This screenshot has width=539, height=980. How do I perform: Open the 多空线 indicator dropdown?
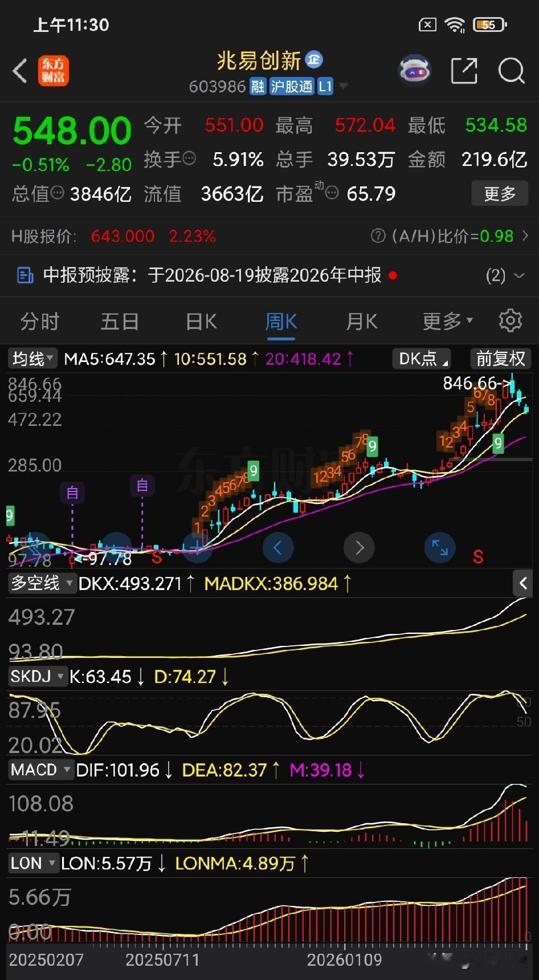pos(42,583)
